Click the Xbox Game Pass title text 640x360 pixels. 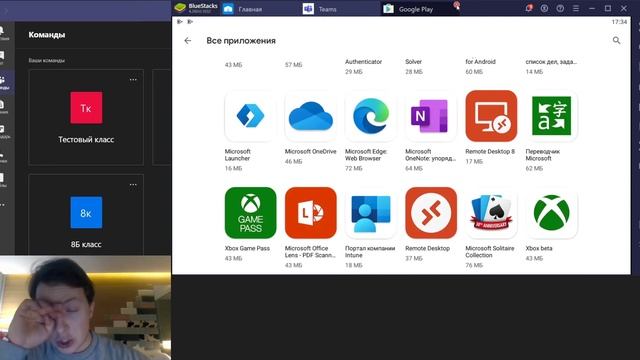247,248
